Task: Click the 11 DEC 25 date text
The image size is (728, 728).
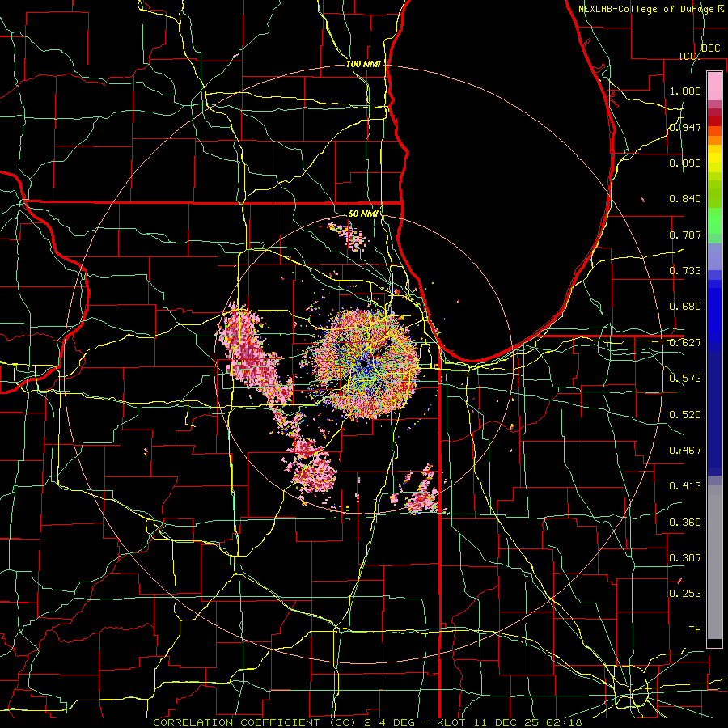Action: (506, 722)
